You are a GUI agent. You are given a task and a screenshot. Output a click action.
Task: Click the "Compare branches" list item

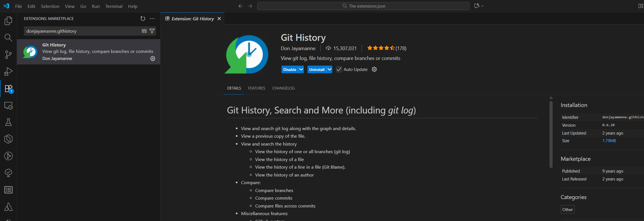(274, 191)
